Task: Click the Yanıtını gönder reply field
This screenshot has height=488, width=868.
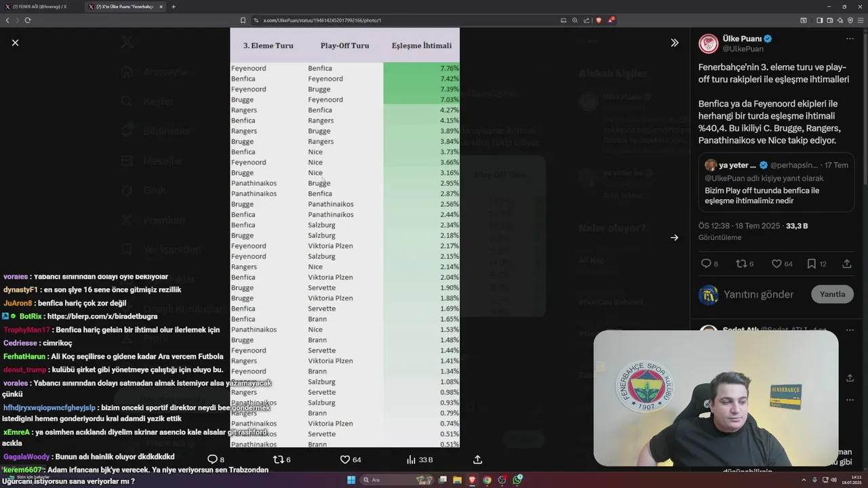Action: point(758,294)
